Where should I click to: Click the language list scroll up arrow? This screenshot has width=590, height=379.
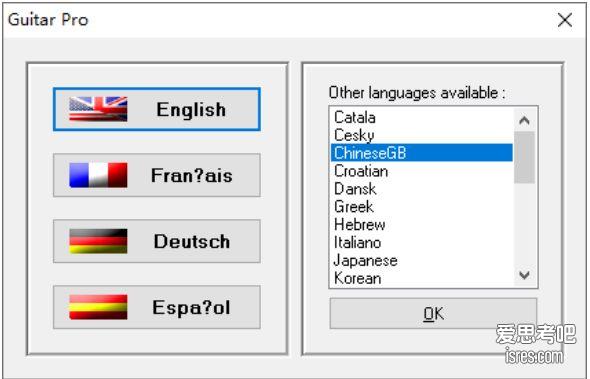(525, 120)
